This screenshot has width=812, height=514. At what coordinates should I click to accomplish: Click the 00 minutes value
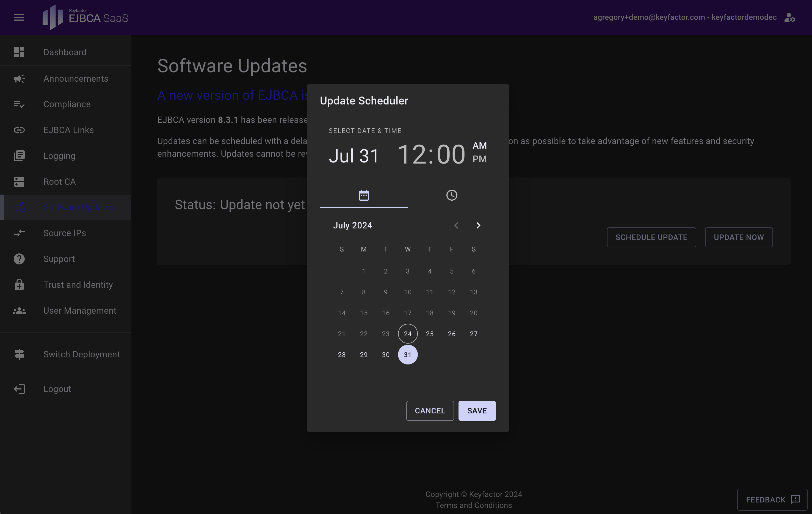pos(451,155)
